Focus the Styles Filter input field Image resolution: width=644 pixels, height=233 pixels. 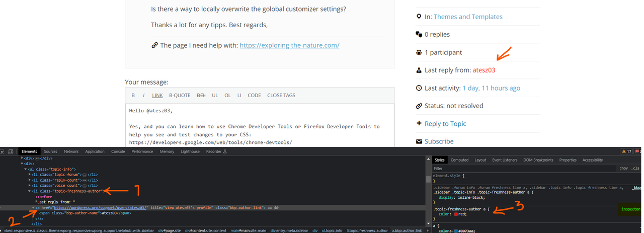pos(523,168)
